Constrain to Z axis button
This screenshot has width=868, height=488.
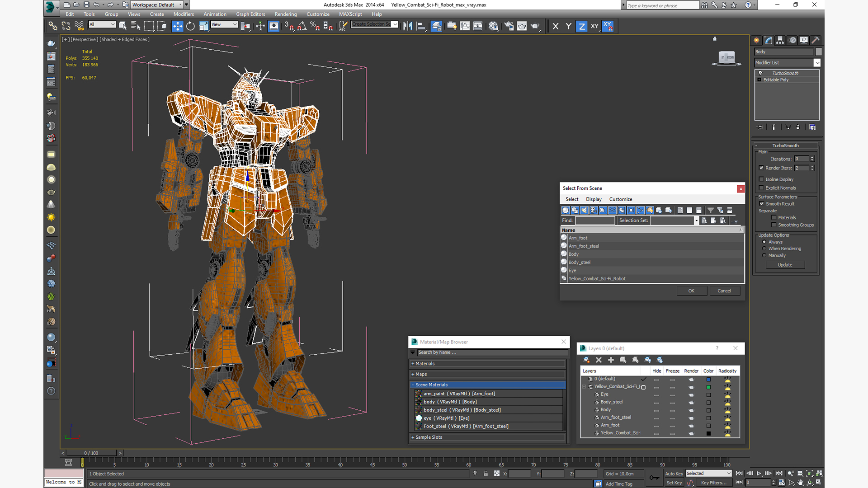(582, 26)
